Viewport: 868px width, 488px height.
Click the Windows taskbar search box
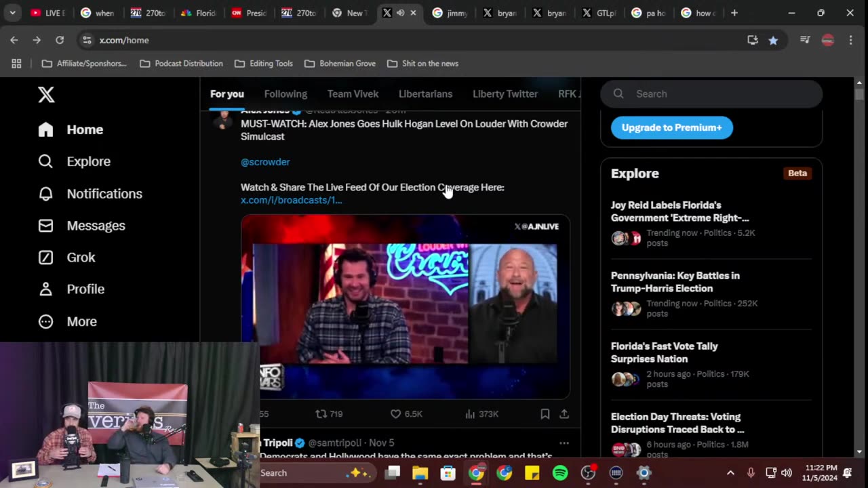point(317,473)
